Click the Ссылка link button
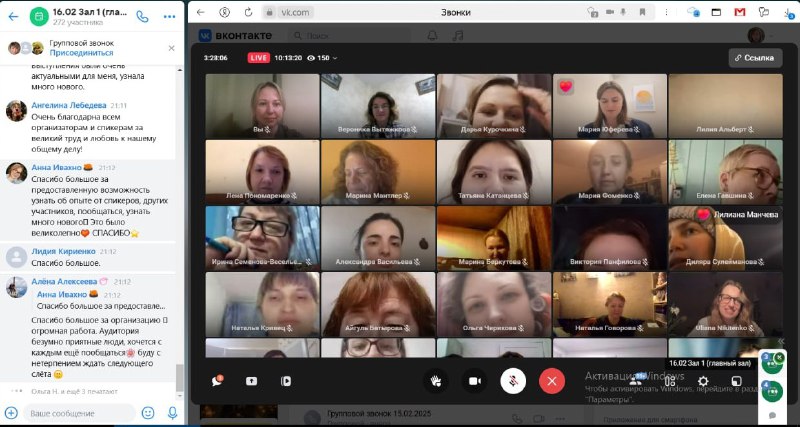 pyautogui.click(x=755, y=58)
